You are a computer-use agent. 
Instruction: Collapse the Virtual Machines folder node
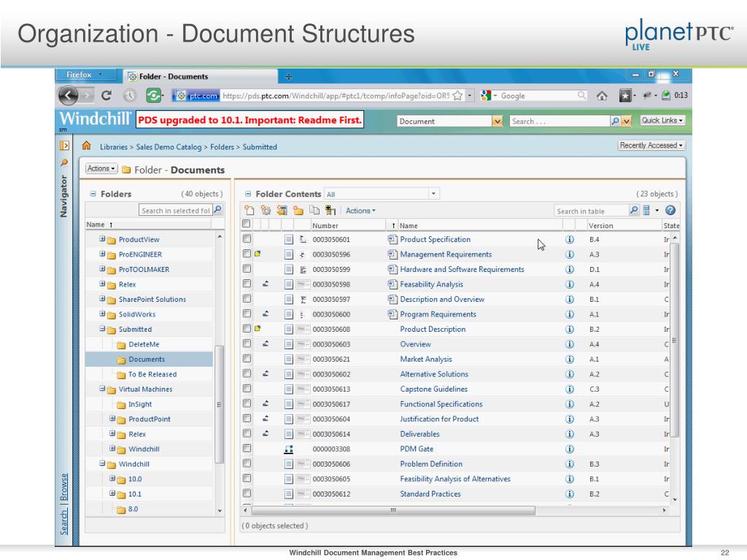click(102, 389)
